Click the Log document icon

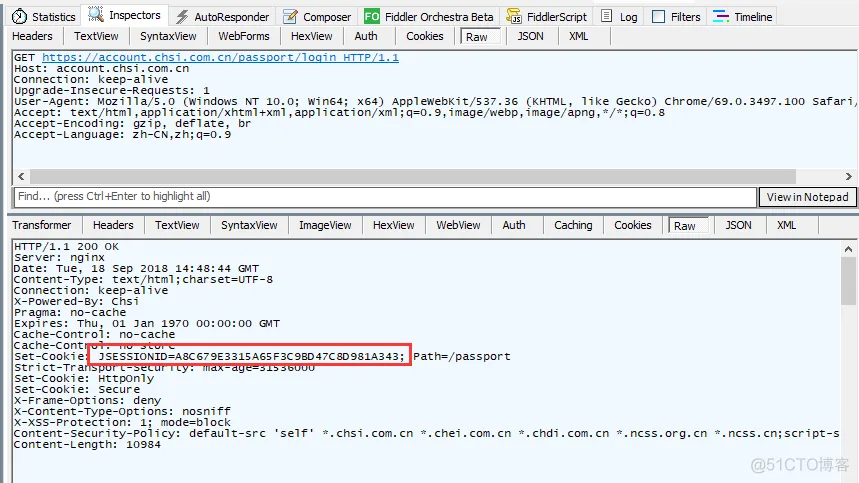coord(606,16)
